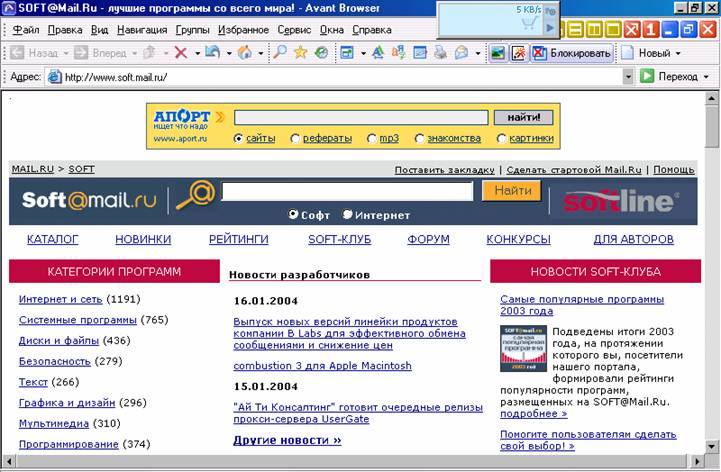Click the vertical scrollbar thumb

(711, 127)
